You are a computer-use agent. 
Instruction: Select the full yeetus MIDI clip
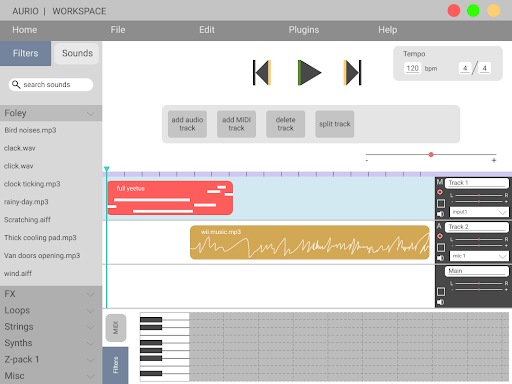(x=170, y=198)
